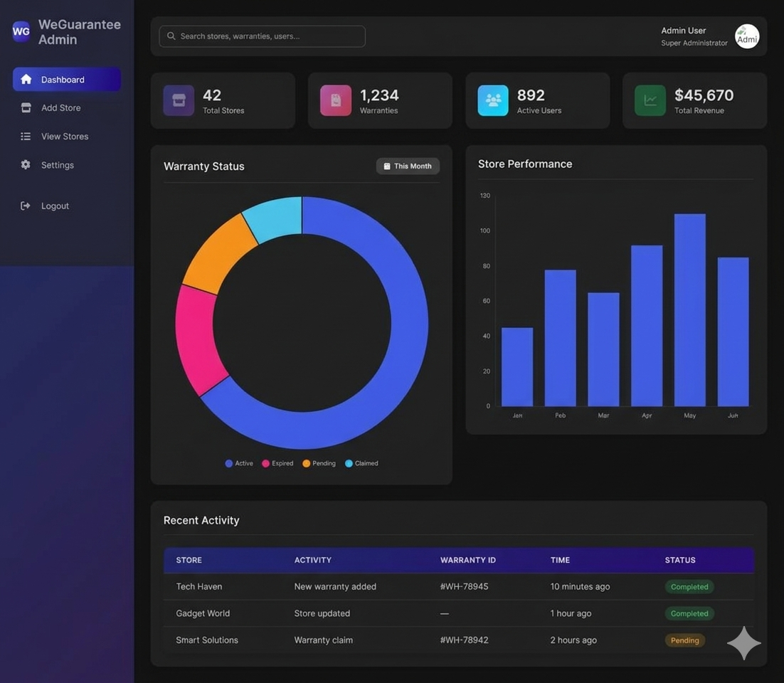The height and width of the screenshot is (683, 784).
Task: Click the Admin User name
Action: 683,31
